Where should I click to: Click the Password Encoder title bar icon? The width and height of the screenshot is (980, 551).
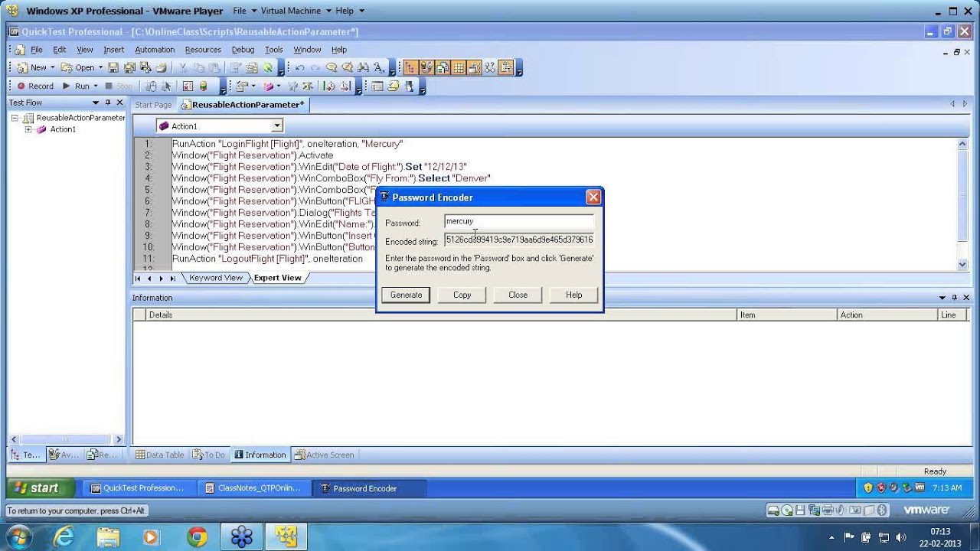click(x=384, y=197)
